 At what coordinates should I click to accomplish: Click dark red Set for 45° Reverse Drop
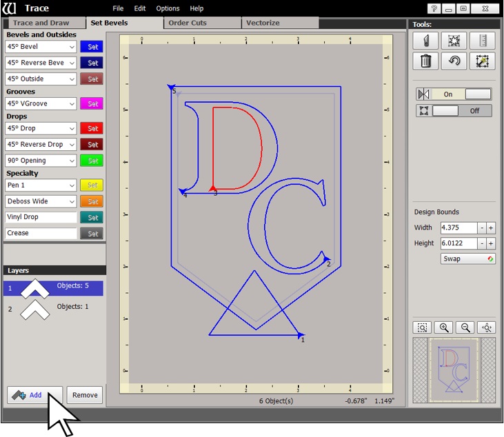pos(92,144)
